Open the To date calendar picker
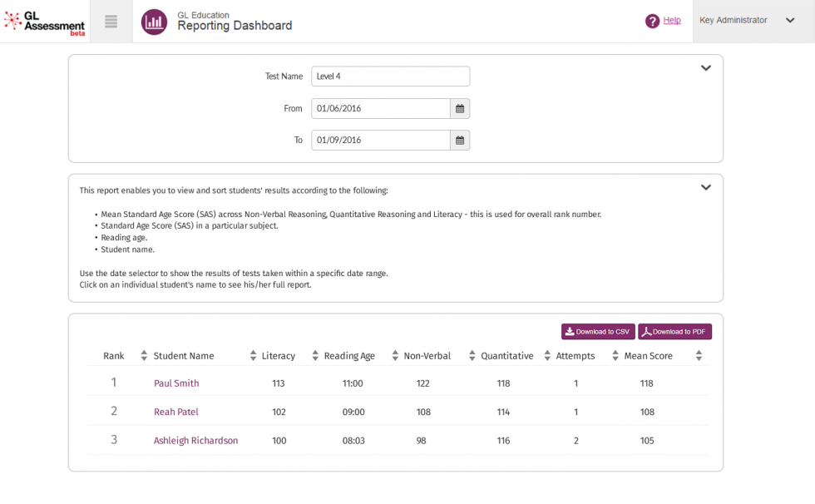The height and width of the screenshot is (504, 815). pyautogui.click(x=460, y=141)
